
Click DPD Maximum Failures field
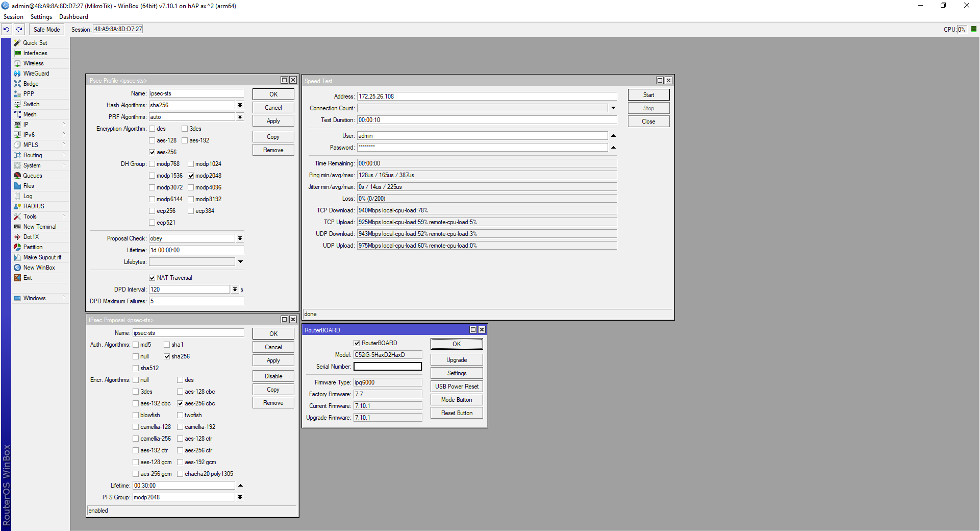[196, 301]
